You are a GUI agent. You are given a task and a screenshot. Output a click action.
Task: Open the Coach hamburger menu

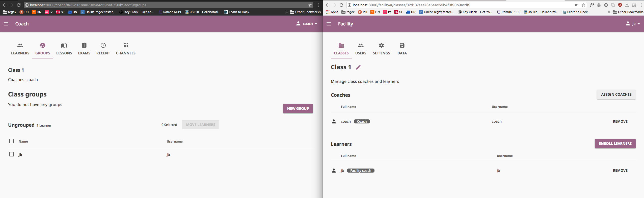(x=6, y=24)
